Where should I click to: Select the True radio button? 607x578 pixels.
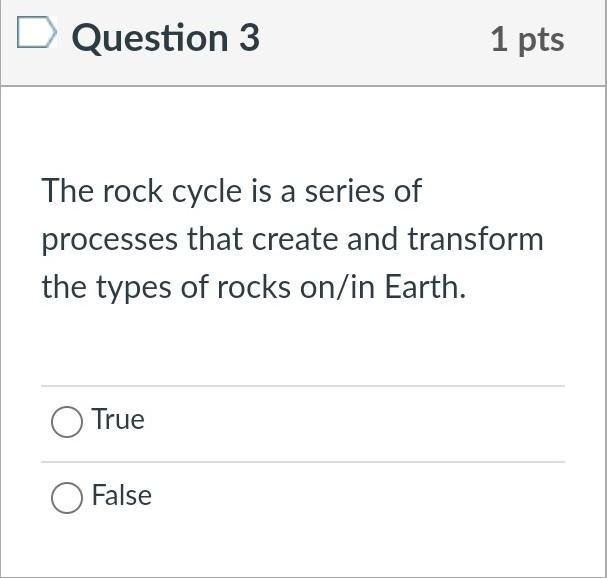[66, 422]
